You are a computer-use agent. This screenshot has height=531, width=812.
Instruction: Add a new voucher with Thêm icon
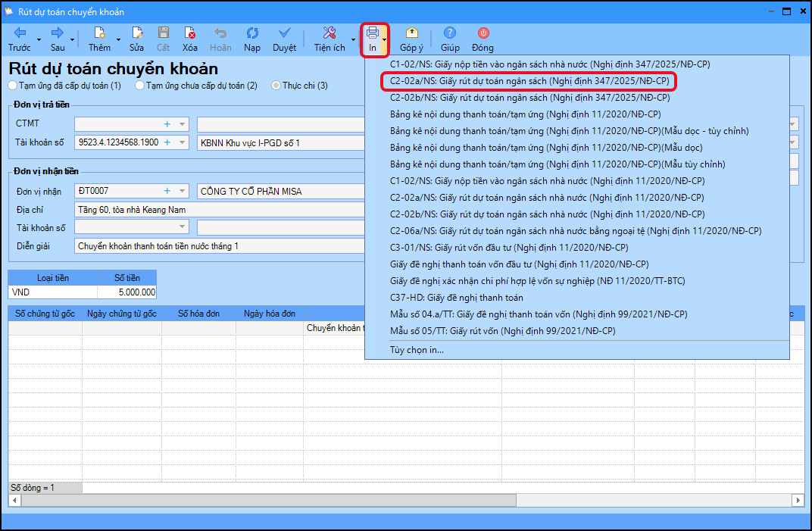click(99, 33)
